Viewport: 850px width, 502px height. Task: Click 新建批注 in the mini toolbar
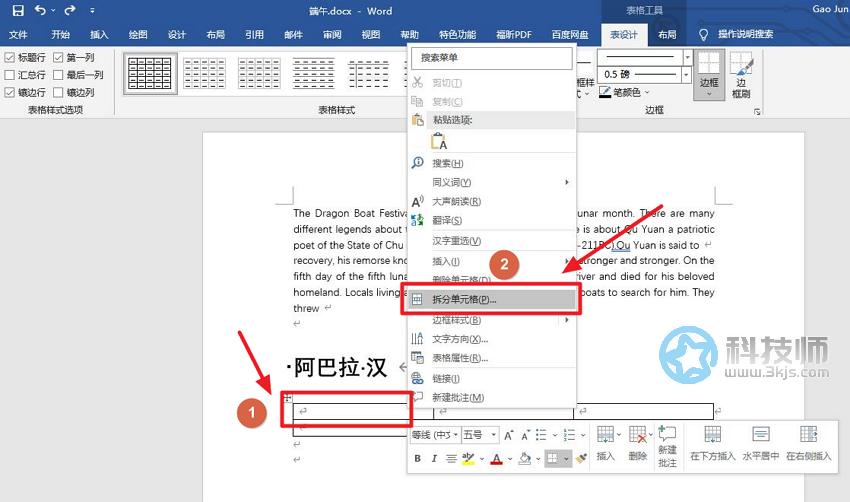pyautogui.click(x=667, y=446)
